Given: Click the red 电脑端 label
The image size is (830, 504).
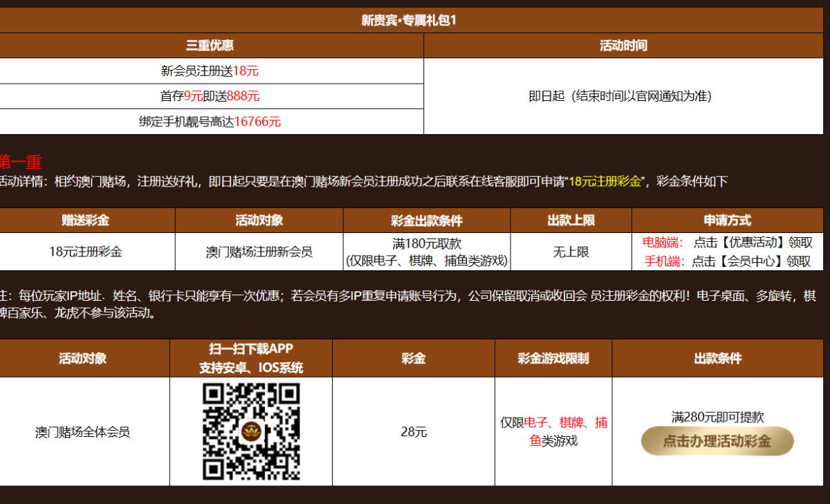Looking at the screenshot, I should pos(663,243).
